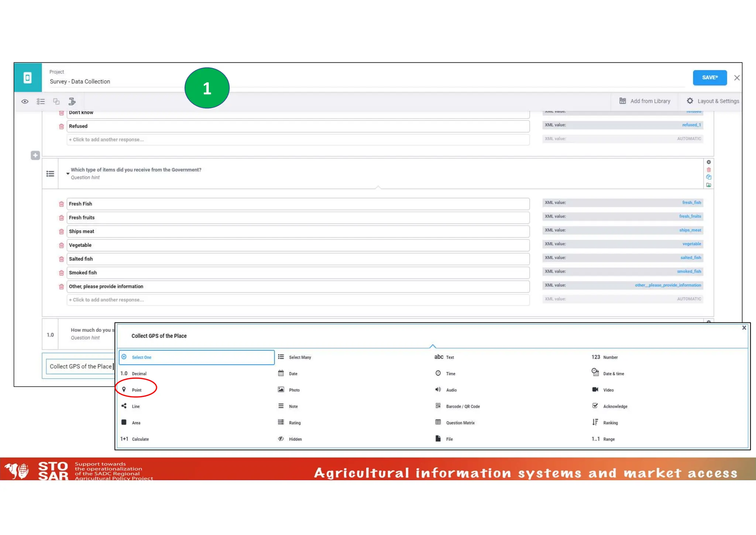
Task: Click the create group toolbar icon
Action: (56, 101)
